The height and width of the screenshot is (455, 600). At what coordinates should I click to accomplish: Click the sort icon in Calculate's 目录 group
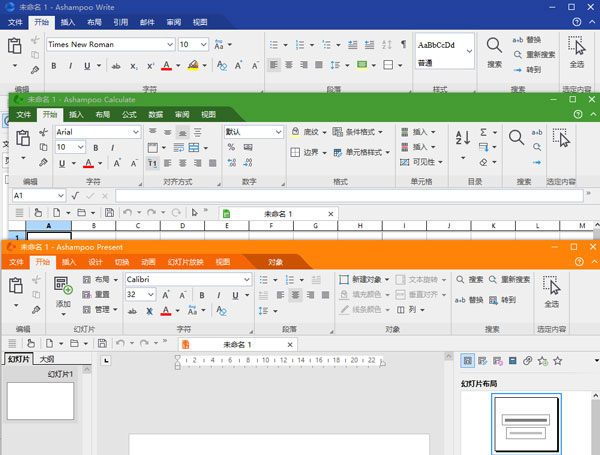(x=463, y=139)
